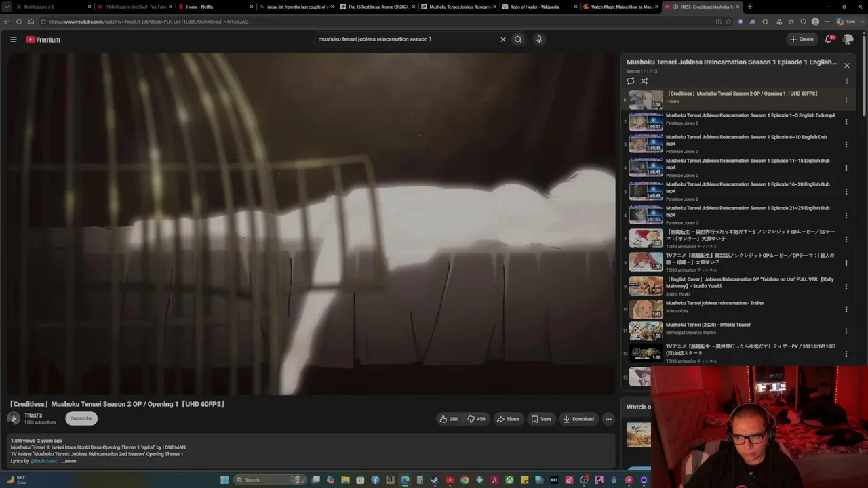Click the browser address bar URL
This screenshot has height=488, width=868.
149,22
